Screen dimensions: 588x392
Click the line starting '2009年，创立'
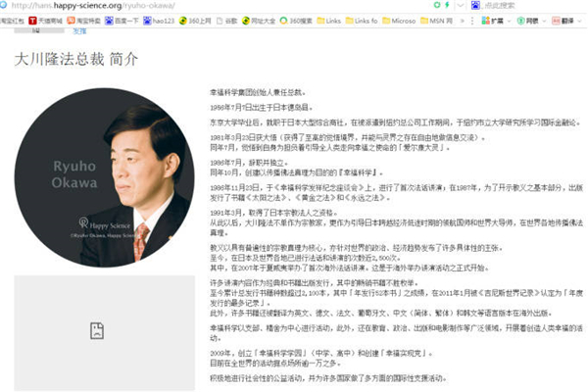321,353
